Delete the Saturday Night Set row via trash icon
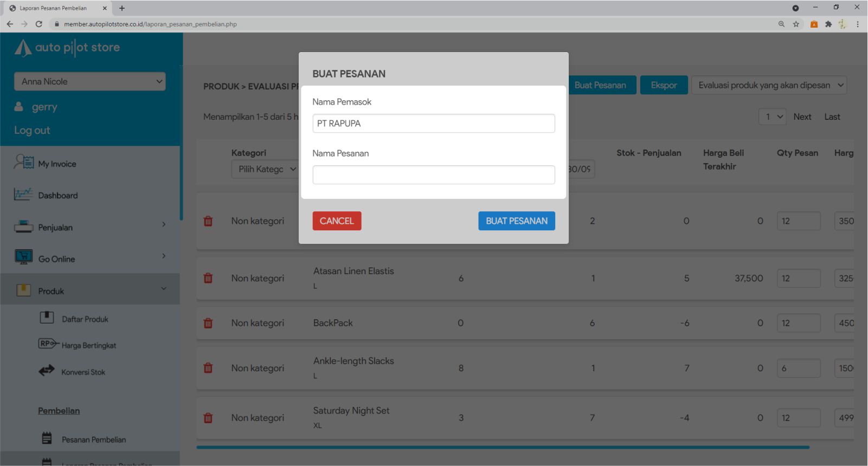 click(x=208, y=418)
